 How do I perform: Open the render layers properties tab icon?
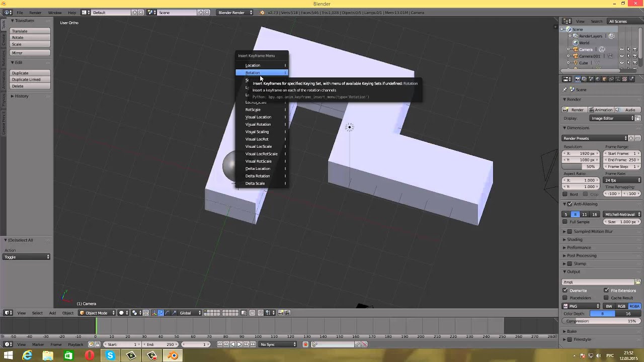585,79
